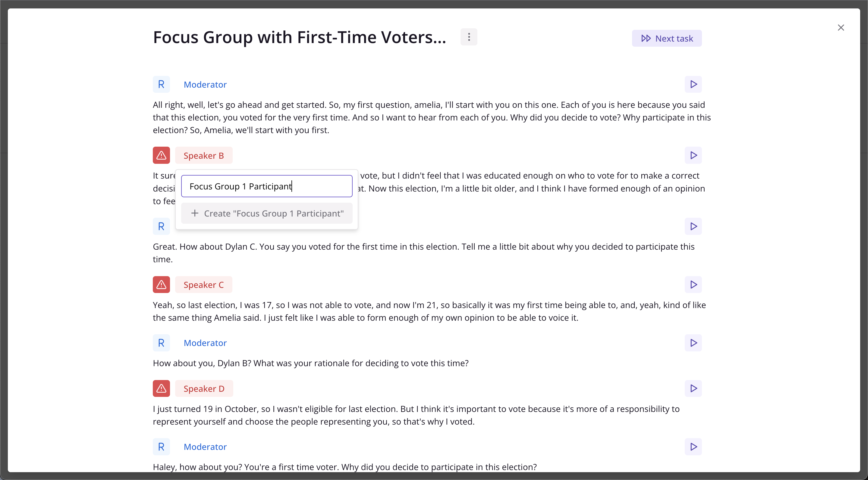Image resolution: width=868 pixels, height=480 pixels.
Task: Click the first Moderator name link
Action: pyautogui.click(x=205, y=85)
